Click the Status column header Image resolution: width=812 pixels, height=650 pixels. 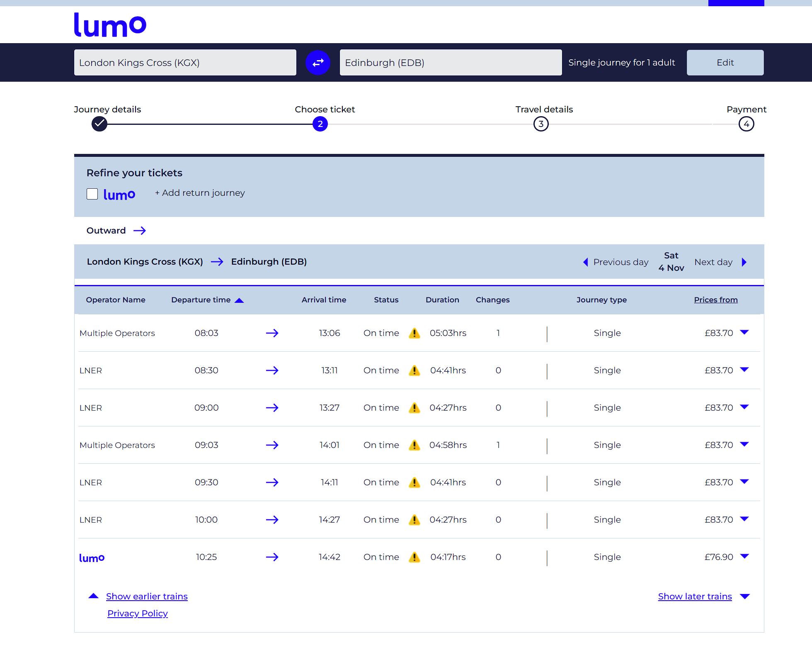point(386,300)
